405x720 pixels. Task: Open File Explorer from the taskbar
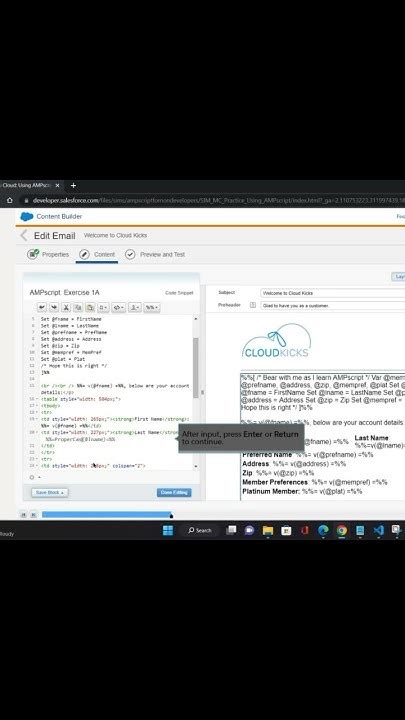click(x=268, y=530)
